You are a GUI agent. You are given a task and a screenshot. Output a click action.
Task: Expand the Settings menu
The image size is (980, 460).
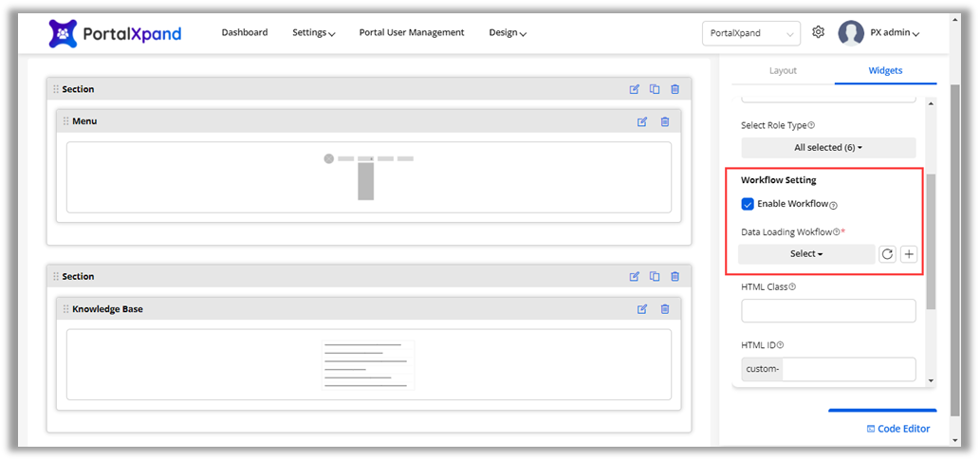click(x=314, y=32)
